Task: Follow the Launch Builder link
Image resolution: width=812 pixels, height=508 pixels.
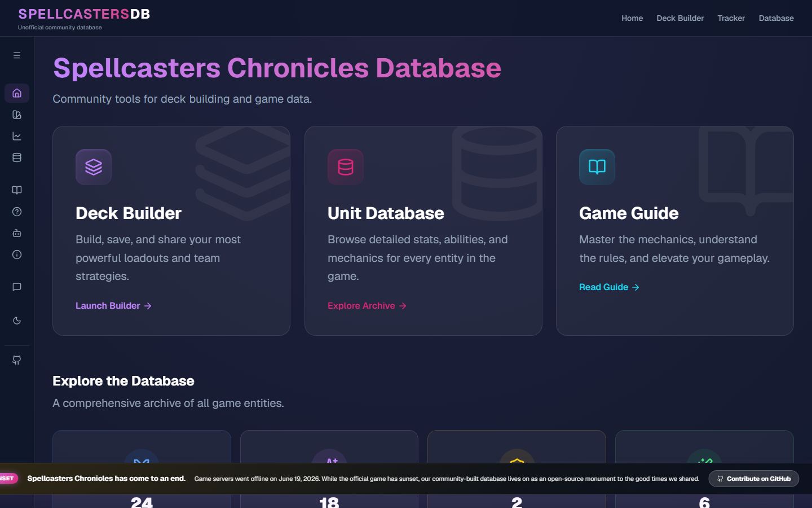Action: (114, 306)
